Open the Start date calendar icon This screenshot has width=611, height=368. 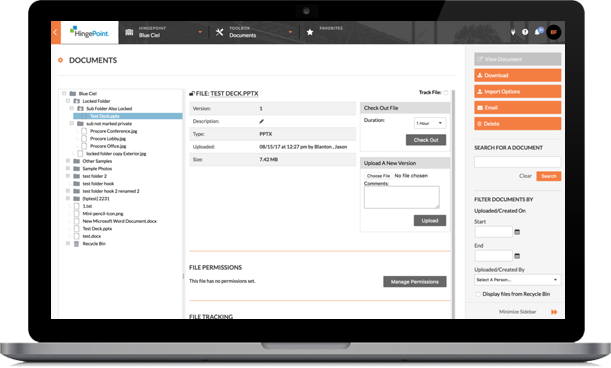[x=517, y=232]
